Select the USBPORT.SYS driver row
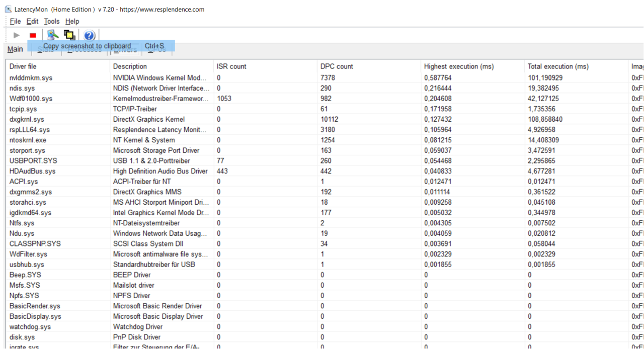The width and height of the screenshot is (644, 349). click(325, 161)
